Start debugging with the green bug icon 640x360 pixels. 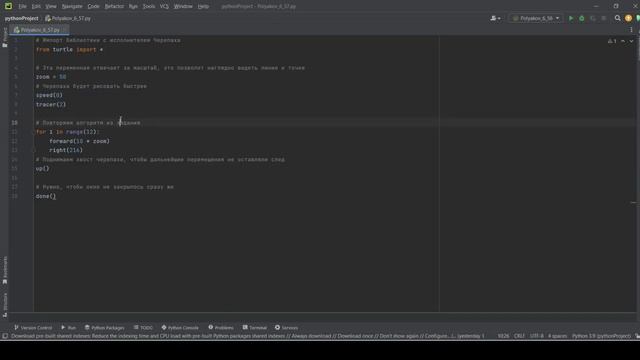click(x=582, y=18)
